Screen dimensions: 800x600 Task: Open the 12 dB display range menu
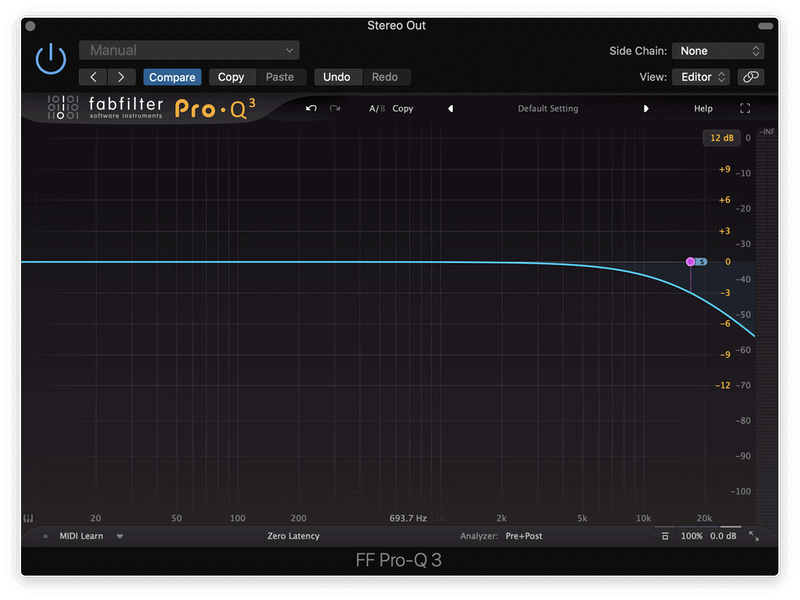tap(721, 138)
